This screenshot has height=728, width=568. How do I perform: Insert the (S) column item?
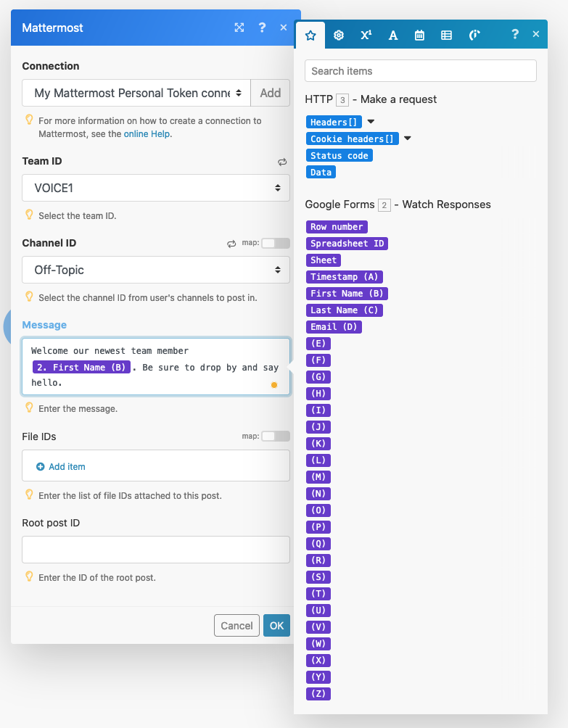point(318,577)
